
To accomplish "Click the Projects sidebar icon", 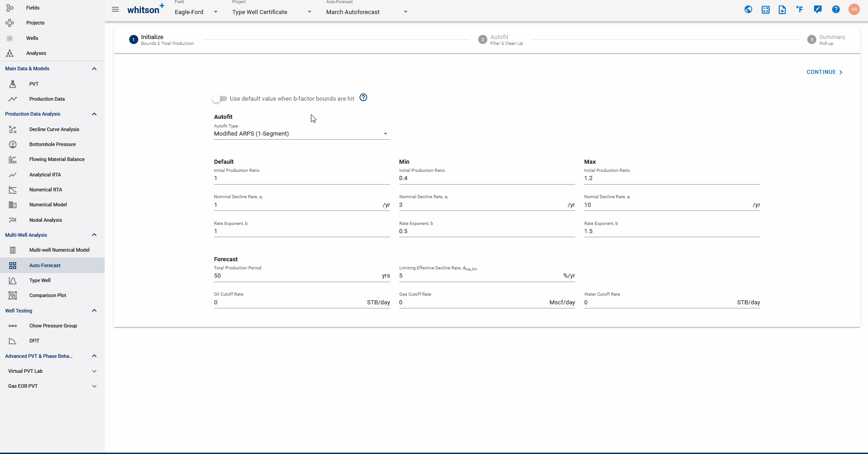I will point(10,23).
